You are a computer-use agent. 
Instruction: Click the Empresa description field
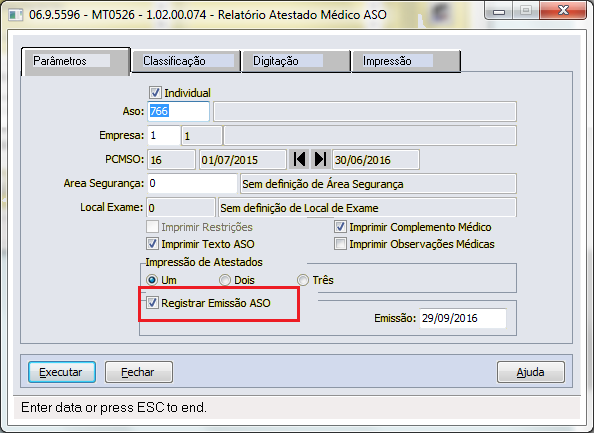370,135
